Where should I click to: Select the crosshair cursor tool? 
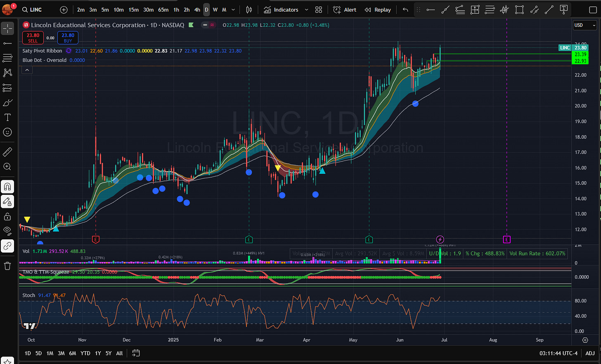tap(7, 28)
